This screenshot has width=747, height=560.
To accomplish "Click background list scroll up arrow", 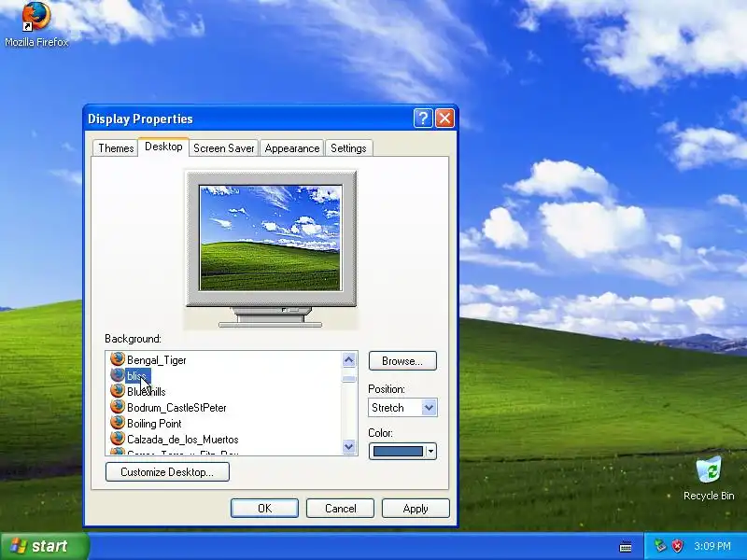I will [348, 360].
